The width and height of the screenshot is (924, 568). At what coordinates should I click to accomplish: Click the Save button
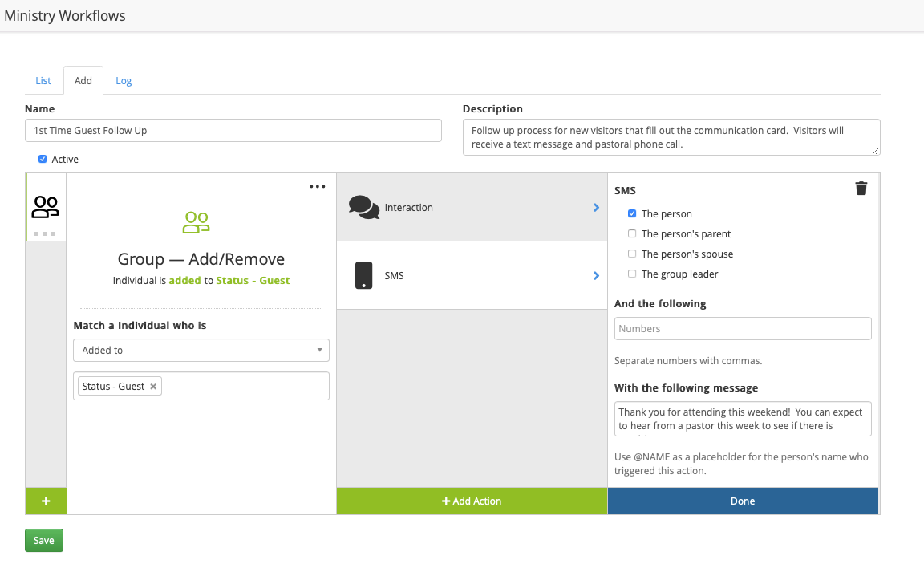(x=44, y=541)
